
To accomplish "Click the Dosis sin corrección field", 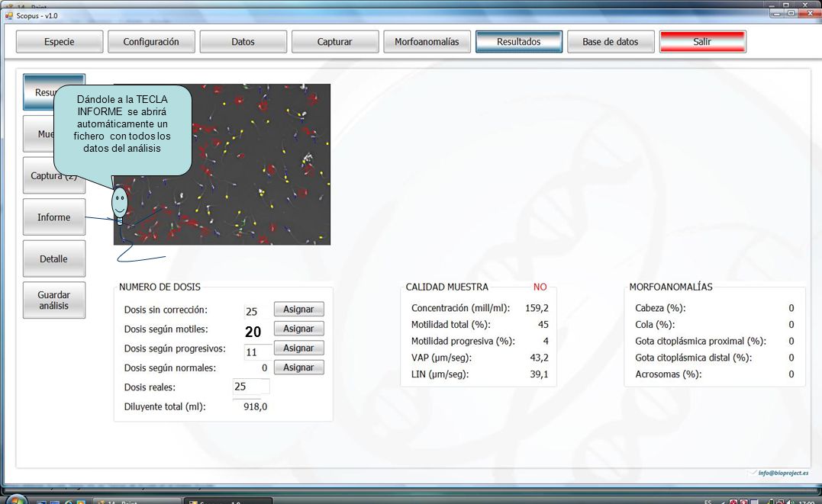I will [x=257, y=311].
